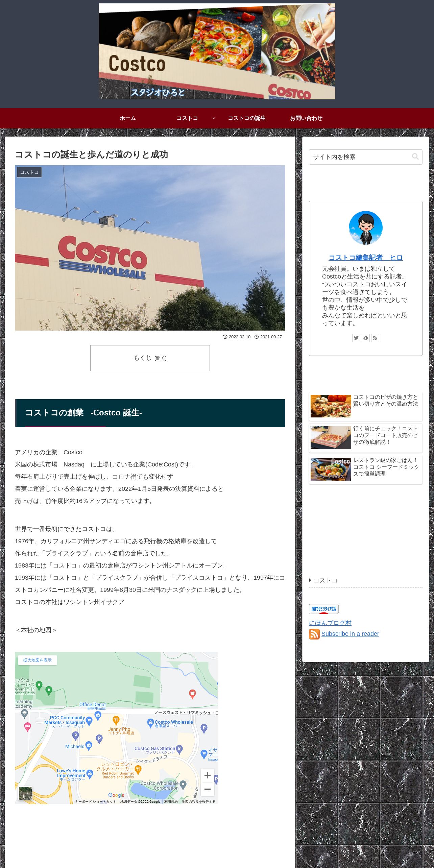Click the Learning Academy school pin

point(24,713)
